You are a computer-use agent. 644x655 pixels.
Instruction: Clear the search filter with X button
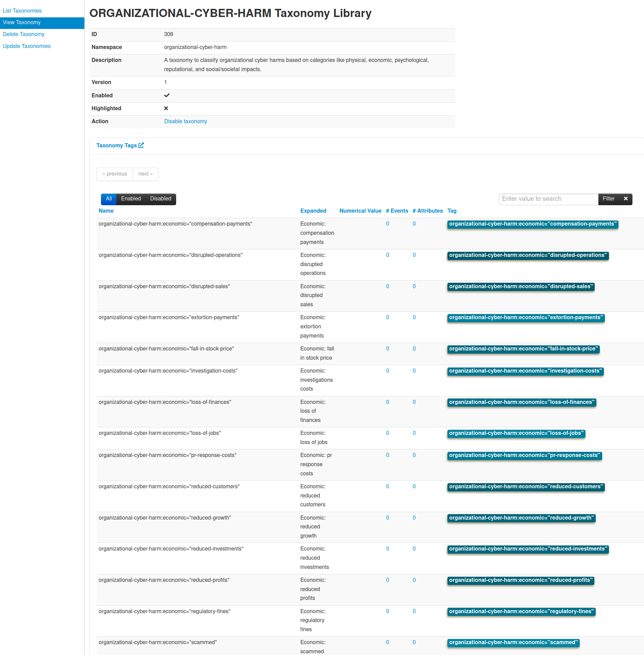tap(626, 199)
